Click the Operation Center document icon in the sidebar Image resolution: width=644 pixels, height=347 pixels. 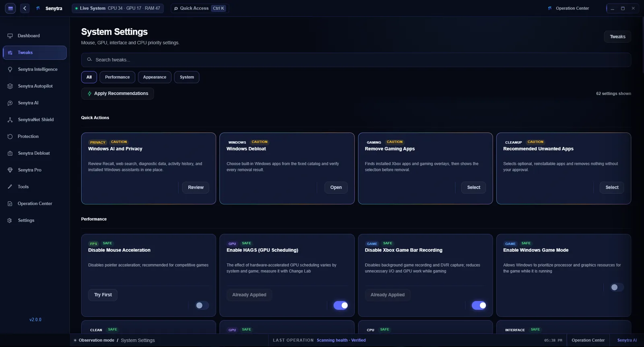[10, 204]
